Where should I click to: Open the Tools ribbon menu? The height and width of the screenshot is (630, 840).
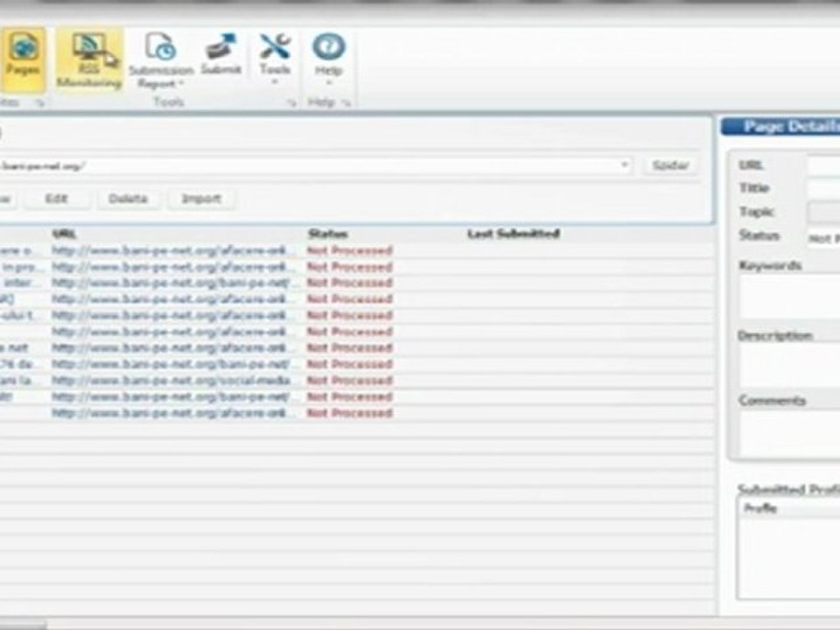pos(275,59)
